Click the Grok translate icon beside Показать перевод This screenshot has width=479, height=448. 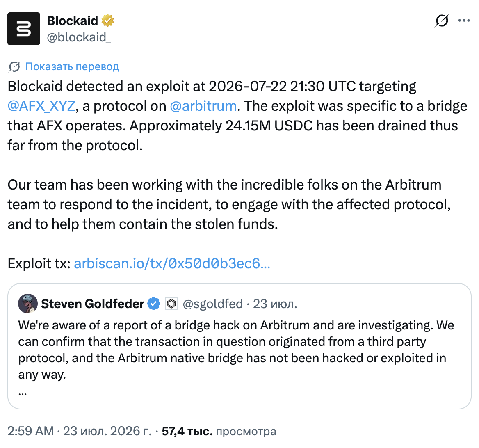pos(14,66)
